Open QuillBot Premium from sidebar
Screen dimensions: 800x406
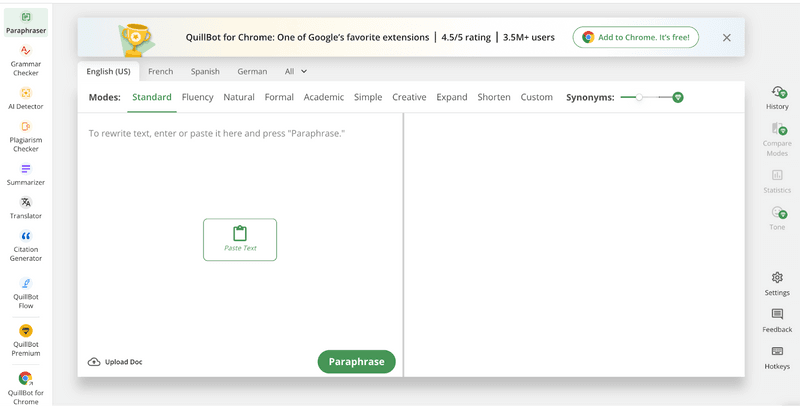click(x=26, y=340)
